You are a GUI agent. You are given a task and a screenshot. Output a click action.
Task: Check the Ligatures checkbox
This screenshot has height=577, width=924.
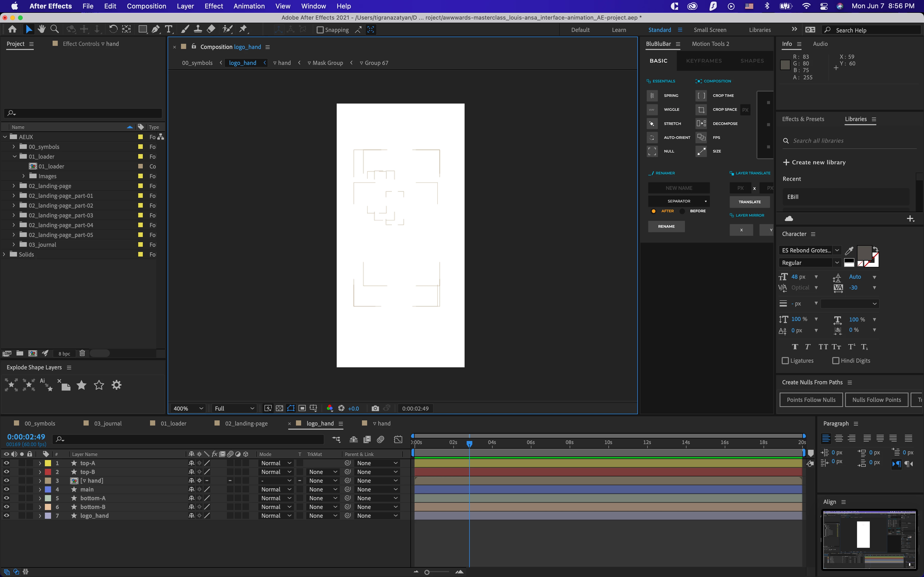785,361
